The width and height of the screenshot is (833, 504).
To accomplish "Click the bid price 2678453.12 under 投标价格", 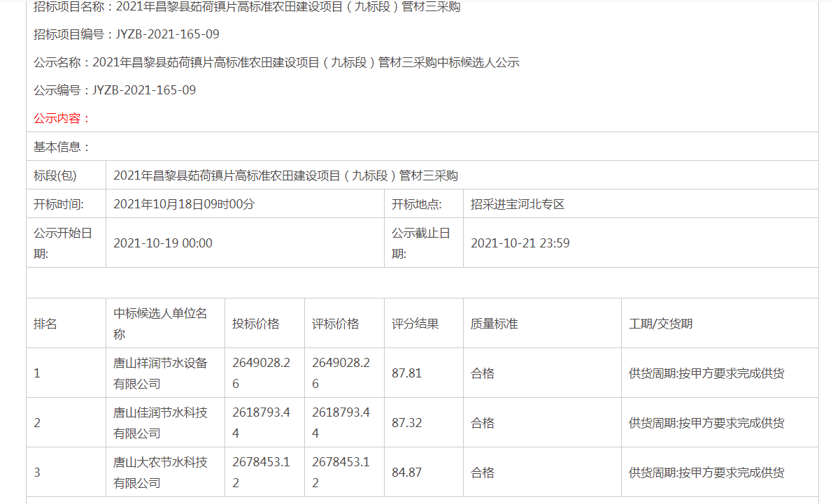I will [261, 472].
